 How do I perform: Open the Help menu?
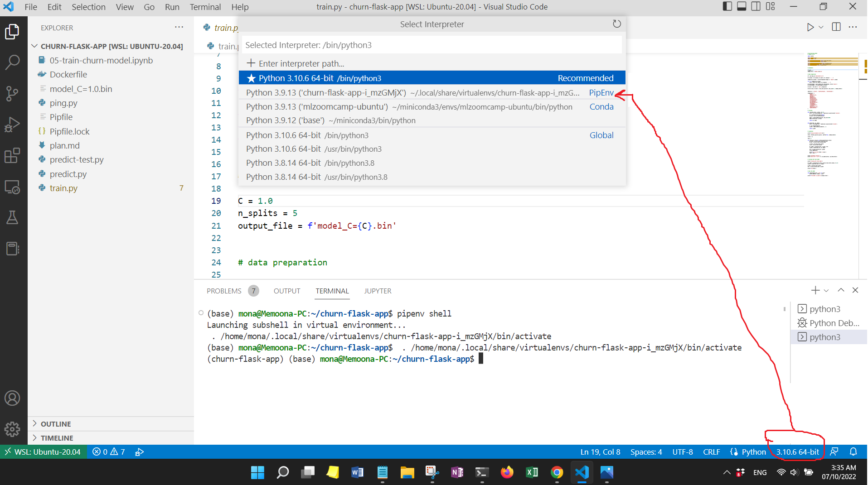[240, 7]
